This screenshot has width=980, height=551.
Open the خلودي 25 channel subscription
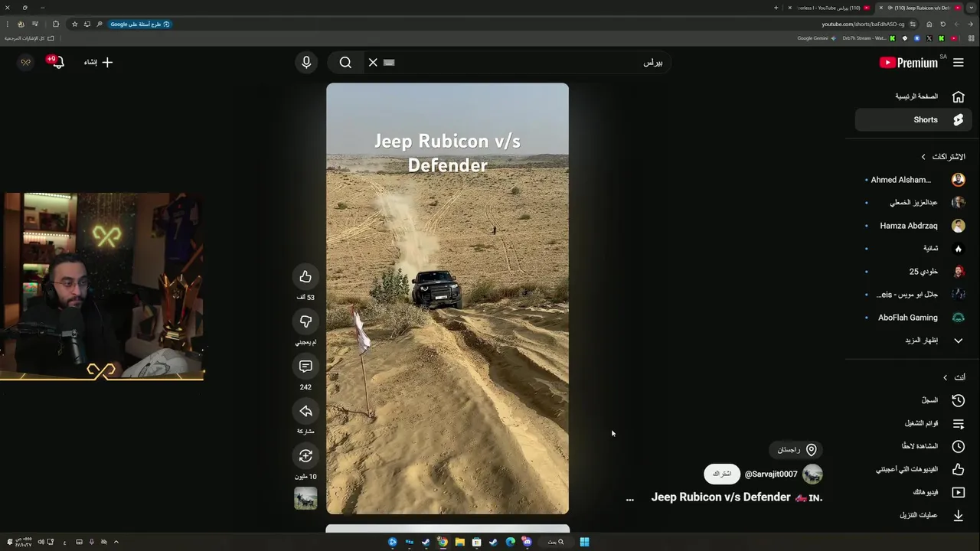913,272
